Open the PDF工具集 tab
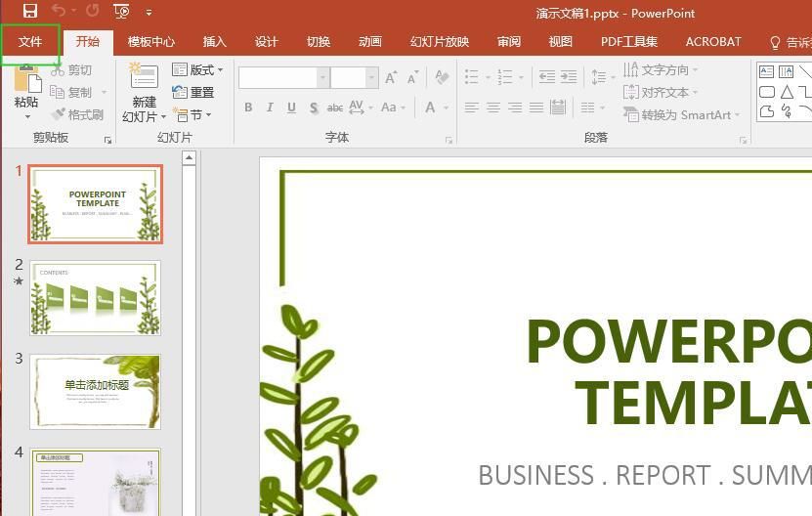Image resolution: width=812 pixels, height=516 pixels. [x=628, y=41]
